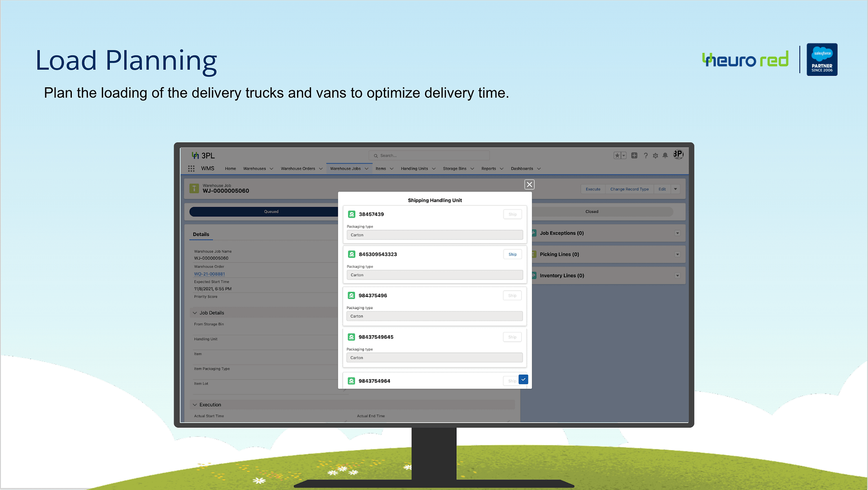
Task: Click Packaging type field under 38457439
Action: [435, 235]
